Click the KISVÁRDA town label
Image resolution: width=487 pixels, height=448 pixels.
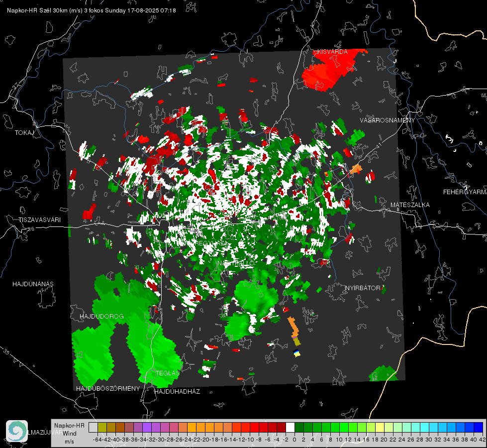pyautogui.click(x=332, y=52)
